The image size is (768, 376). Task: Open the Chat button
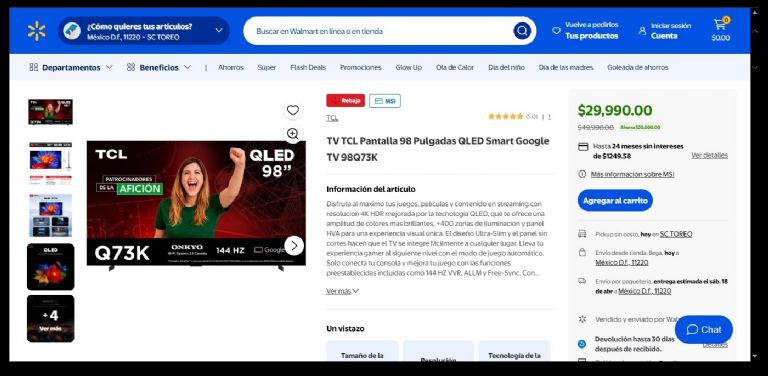pos(704,329)
